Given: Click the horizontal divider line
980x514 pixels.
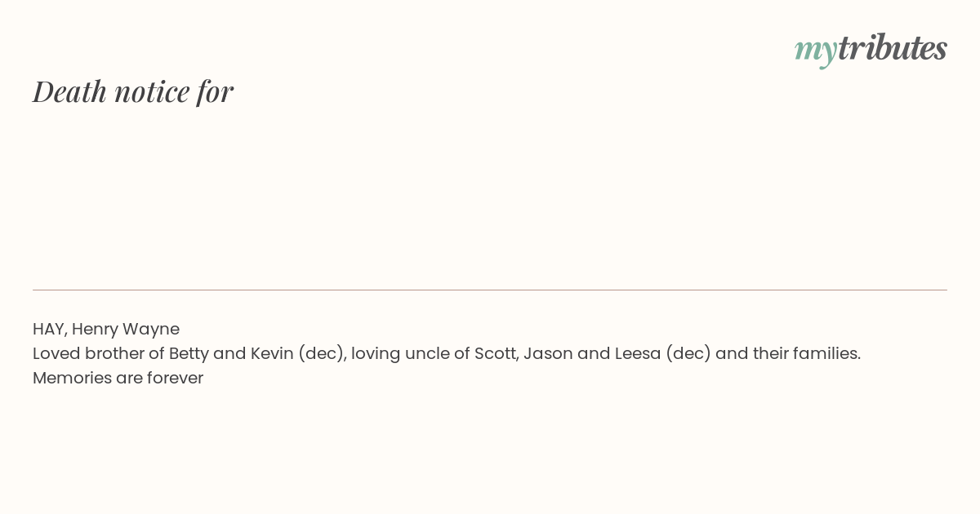Looking at the screenshot, I should [490, 290].
